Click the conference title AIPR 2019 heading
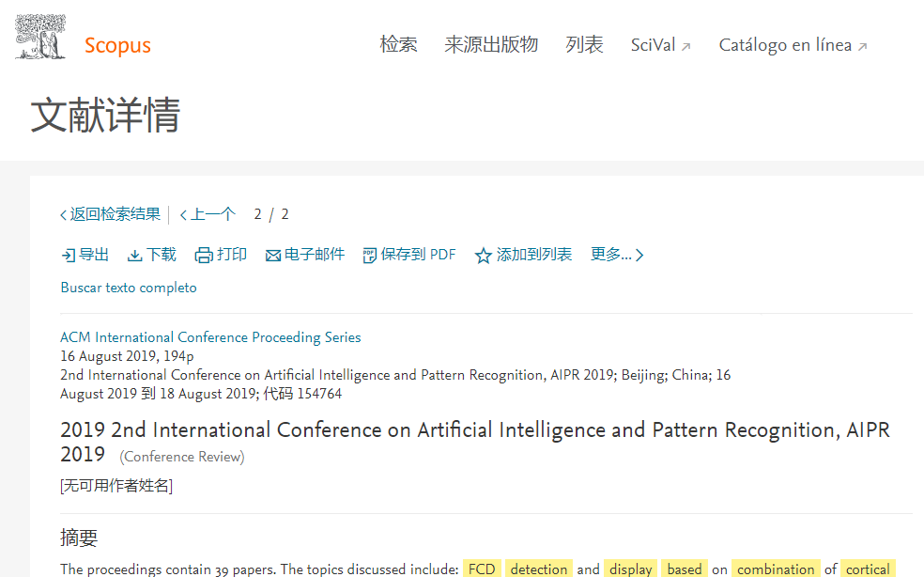The image size is (924, 577). pyautogui.click(x=475, y=442)
